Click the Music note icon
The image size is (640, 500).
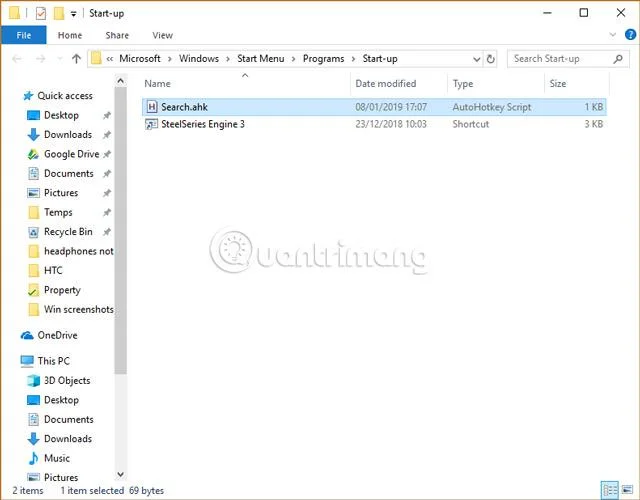pyautogui.click(x=33, y=458)
